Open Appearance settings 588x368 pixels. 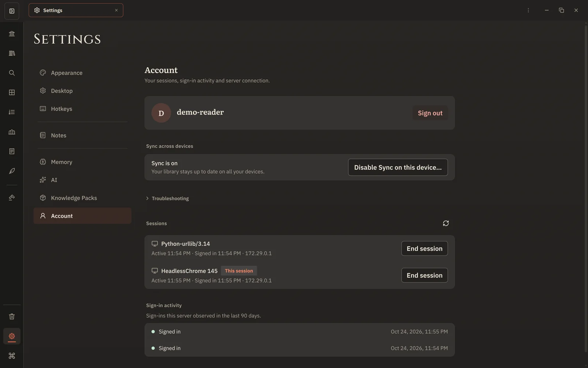[82, 73]
